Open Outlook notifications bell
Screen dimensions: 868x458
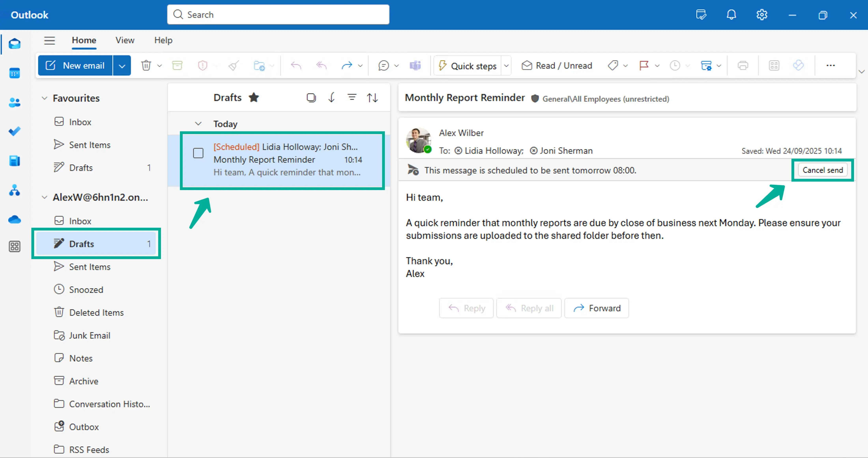tap(731, 15)
